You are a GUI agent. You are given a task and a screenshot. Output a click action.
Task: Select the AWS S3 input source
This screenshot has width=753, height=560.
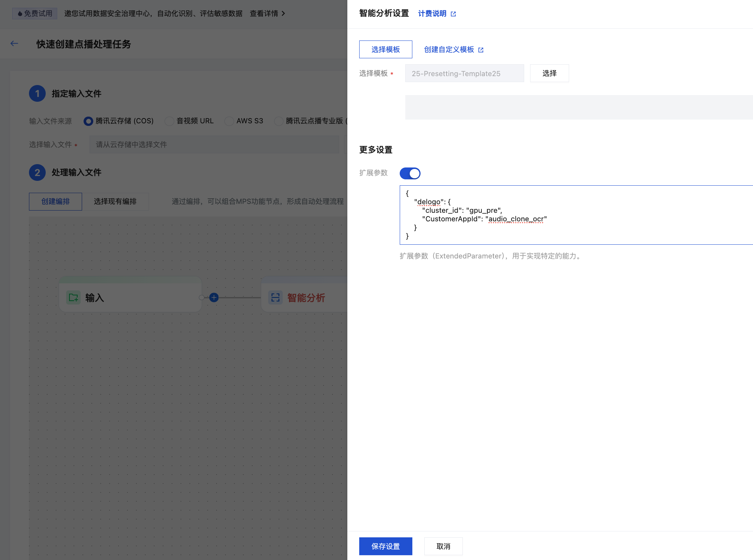click(229, 121)
